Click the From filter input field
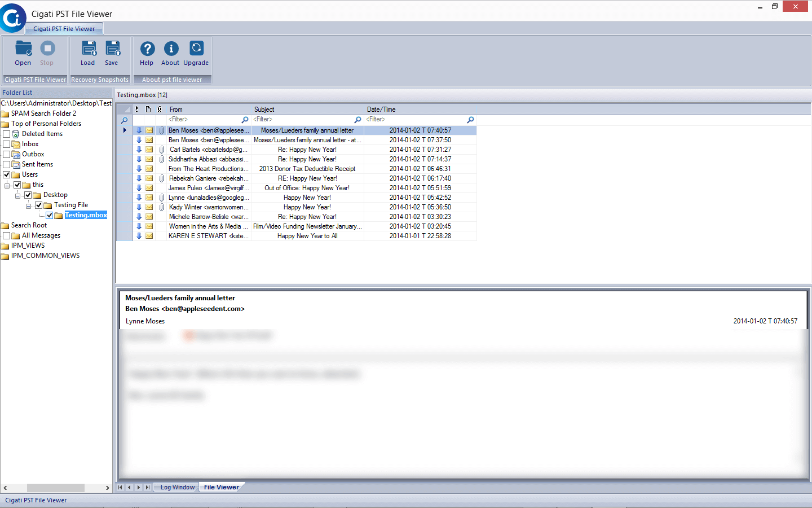Viewport: 812px width, 508px height. pyautogui.click(x=204, y=120)
